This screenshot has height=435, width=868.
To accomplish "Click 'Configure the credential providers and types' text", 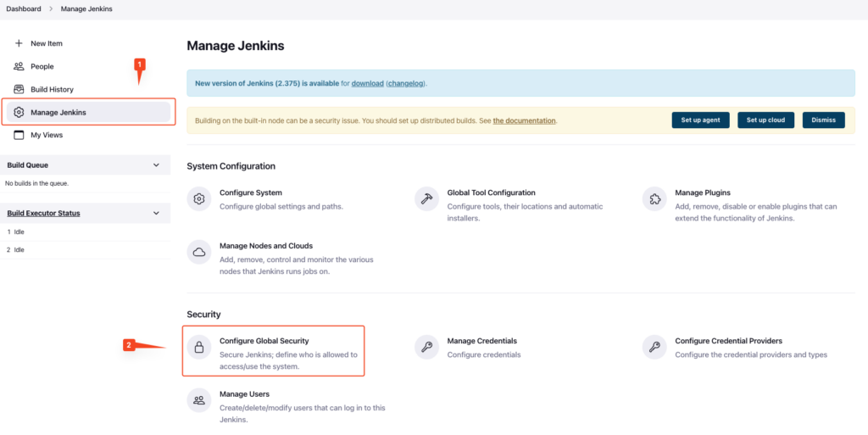I will 751,354.
